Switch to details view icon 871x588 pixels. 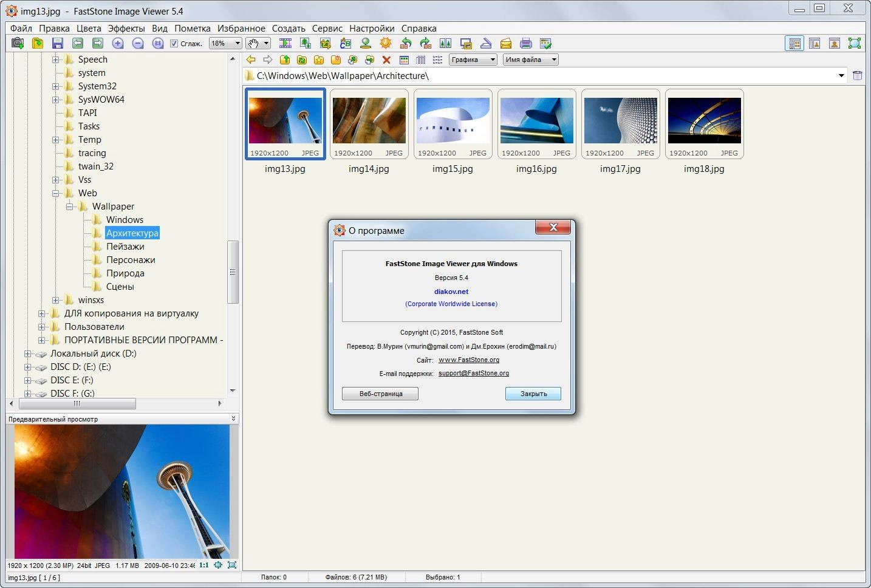tap(421, 60)
